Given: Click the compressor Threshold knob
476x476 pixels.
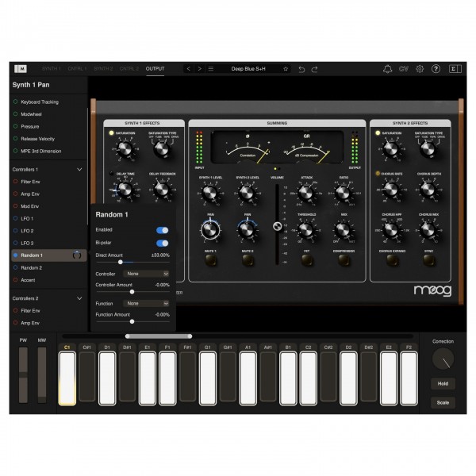Looking at the screenshot, I should [x=306, y=230].
